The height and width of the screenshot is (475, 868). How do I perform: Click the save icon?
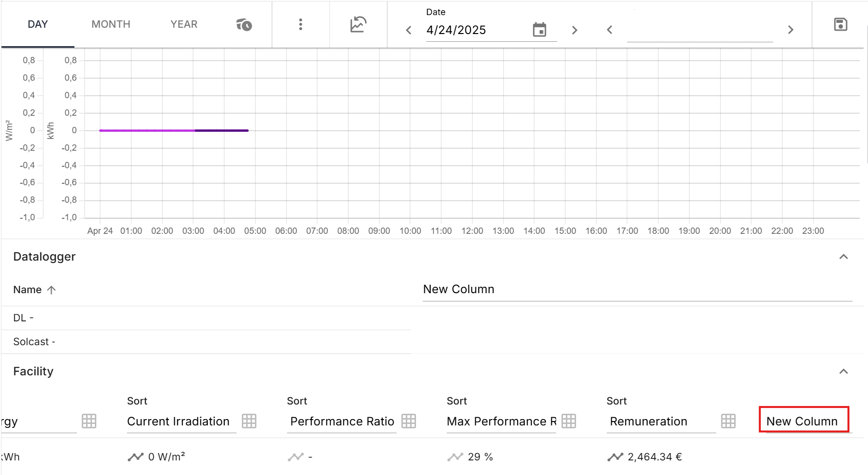click(x=840, y=24)
